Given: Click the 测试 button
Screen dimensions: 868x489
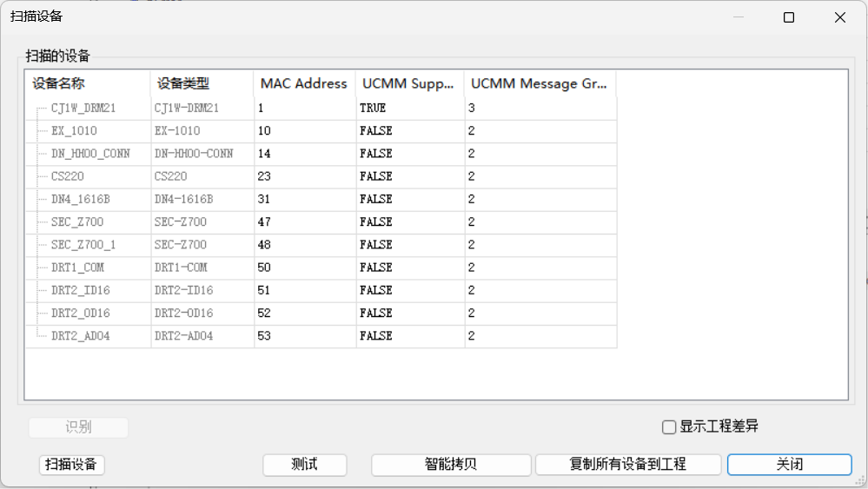Looking at the screenshot, I should 304,465.
